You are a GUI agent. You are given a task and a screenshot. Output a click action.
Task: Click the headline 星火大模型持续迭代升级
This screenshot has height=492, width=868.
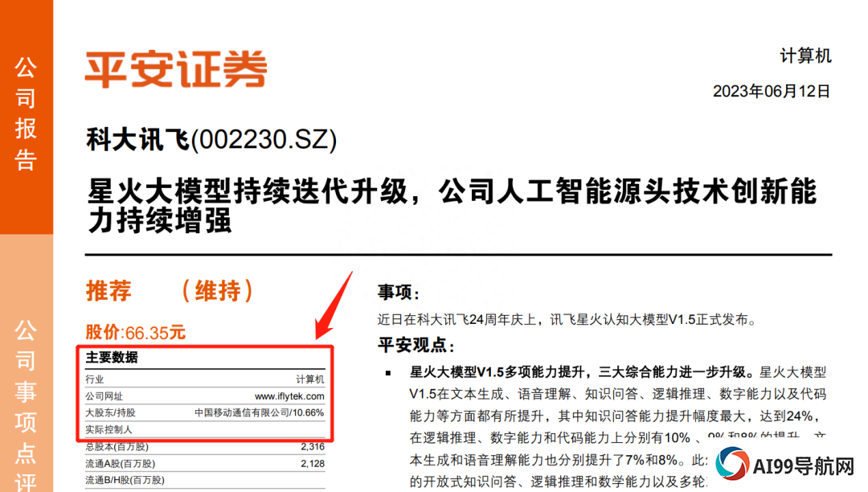[248, 191]
